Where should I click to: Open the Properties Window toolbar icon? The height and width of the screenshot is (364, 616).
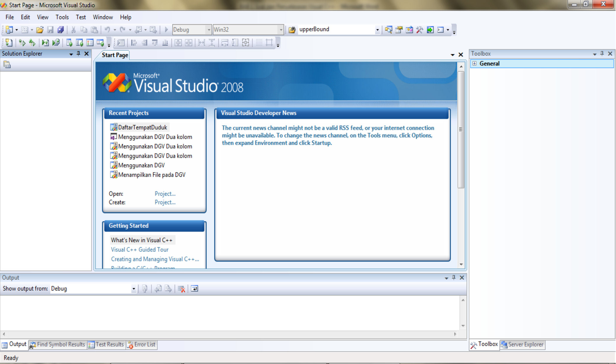point(399,30)
